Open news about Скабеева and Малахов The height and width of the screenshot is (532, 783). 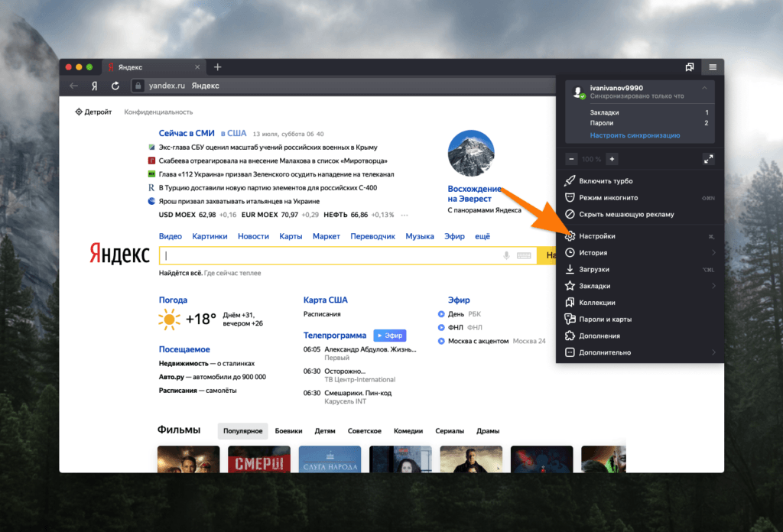pyautogui.click(x=273, y=161)
